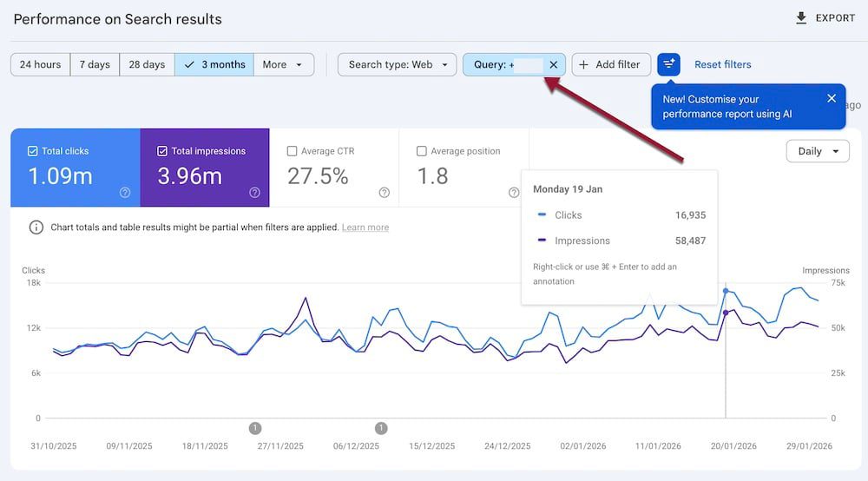Open the Daily granularity dropdown

pos(817,151)
